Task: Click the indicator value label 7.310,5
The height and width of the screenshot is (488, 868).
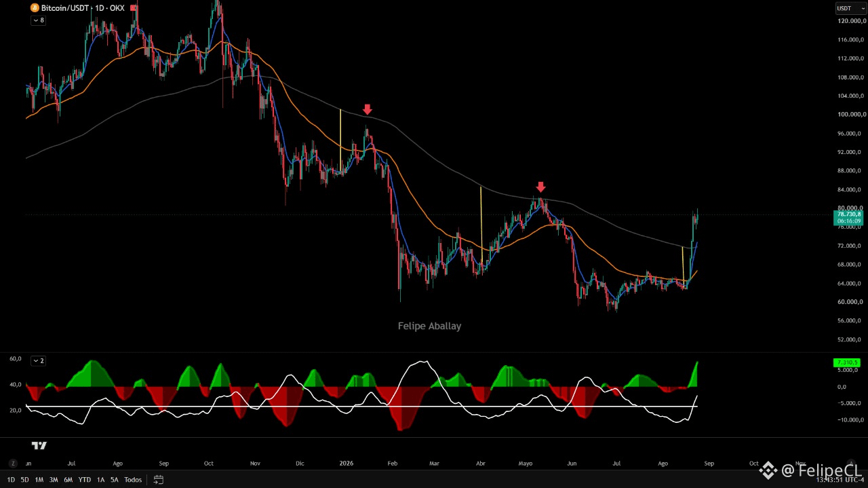Action: (846, 362)
